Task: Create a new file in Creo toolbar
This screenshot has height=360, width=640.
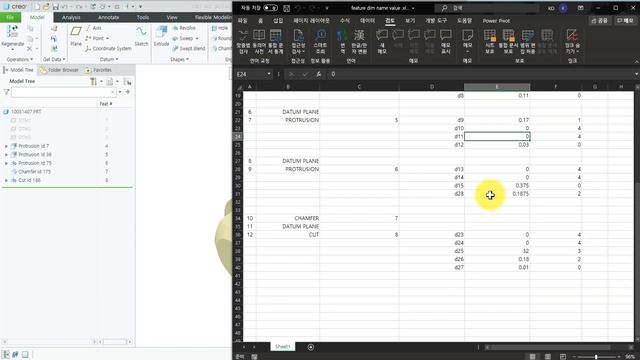Action: point(37,7)
